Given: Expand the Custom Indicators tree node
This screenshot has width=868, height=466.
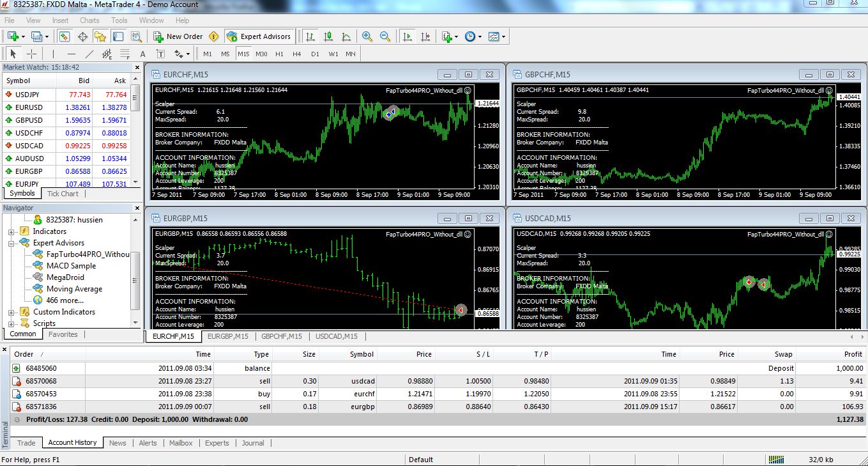Looking at the screenshot, I should (11, 312).
